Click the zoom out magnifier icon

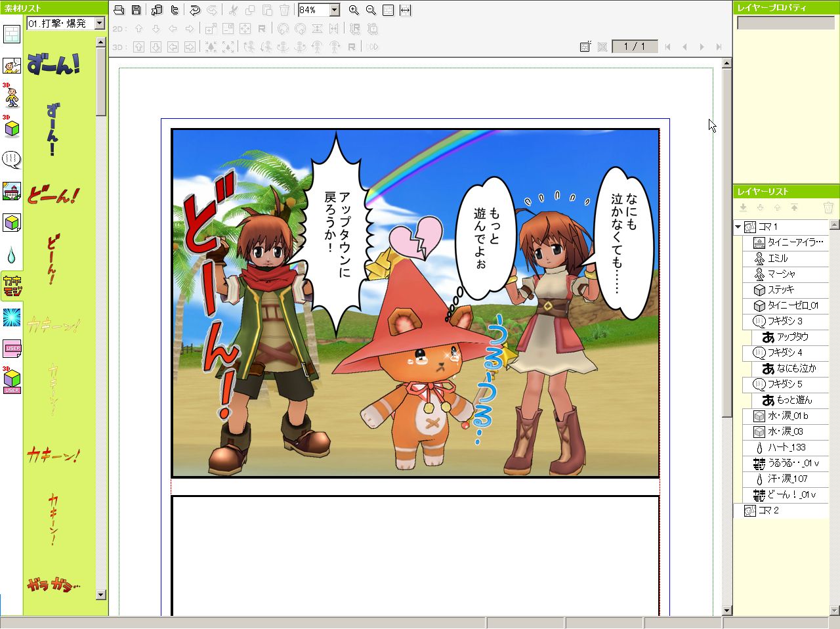click(371, 10)
